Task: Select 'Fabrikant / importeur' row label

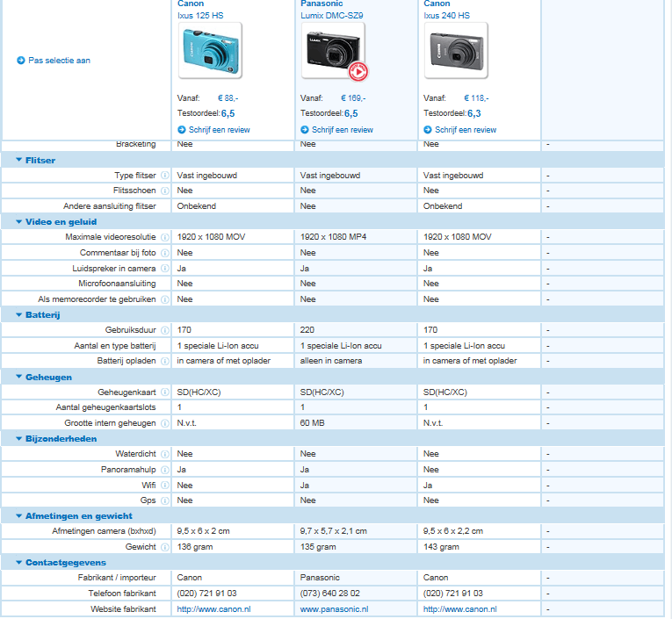Action: pyautogui.click(x=117, y=578)
